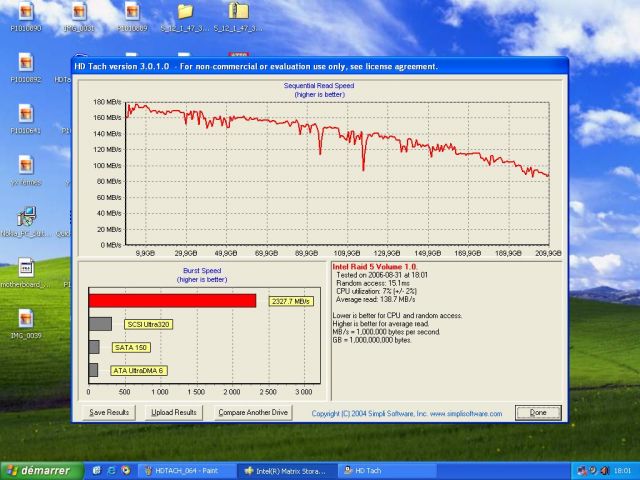
Task: Launch the third quick launch icon before Paint task
Action: (126, 471)
